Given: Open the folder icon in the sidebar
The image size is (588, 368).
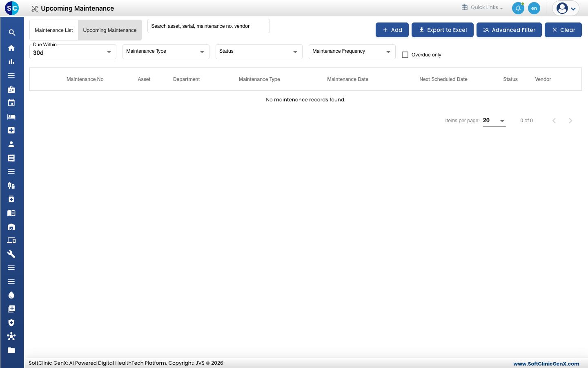Looking at the screenshot, I should coord(11,350).
